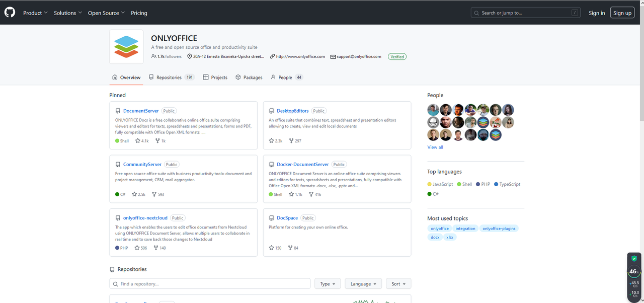This screenshot has height=303, width=644.
Task: View DesktopEditors 297 forks
Action: 295,141
